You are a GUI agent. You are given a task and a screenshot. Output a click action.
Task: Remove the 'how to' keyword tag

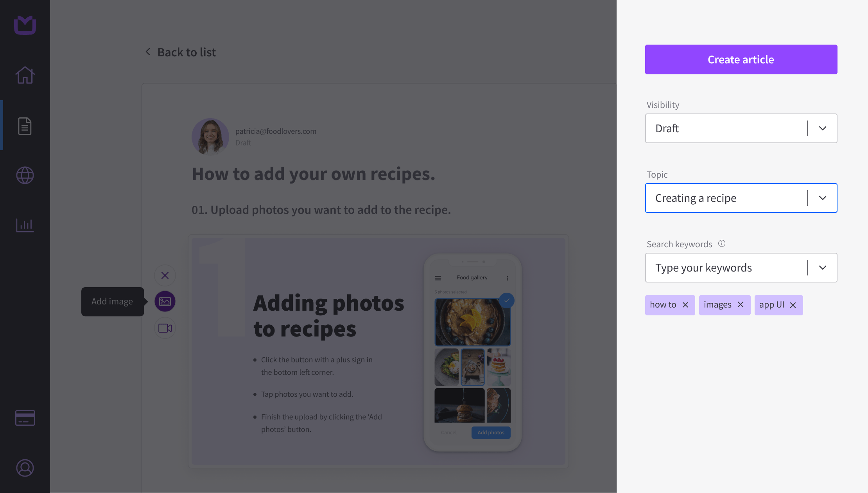click(x=685, y=304)
